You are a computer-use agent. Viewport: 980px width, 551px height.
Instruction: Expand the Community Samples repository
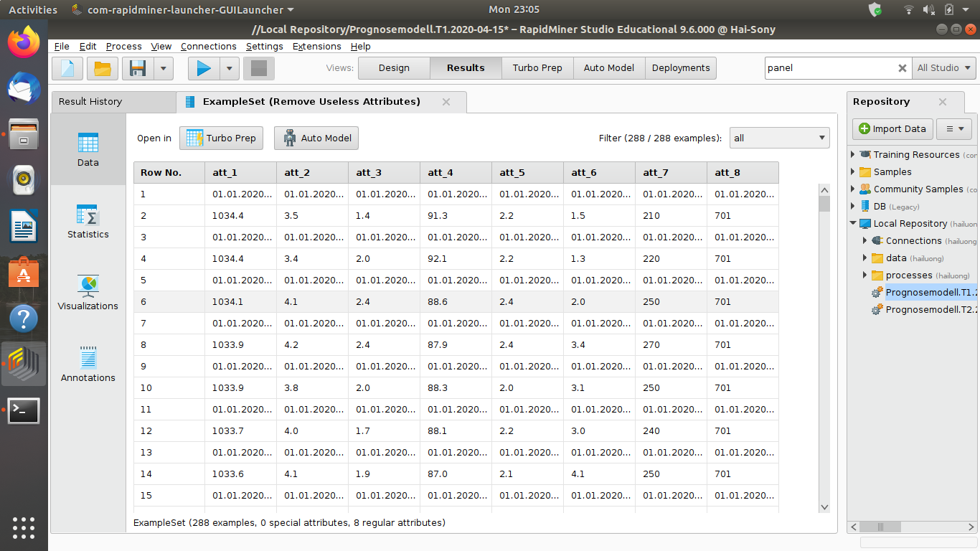coord(853,189)
